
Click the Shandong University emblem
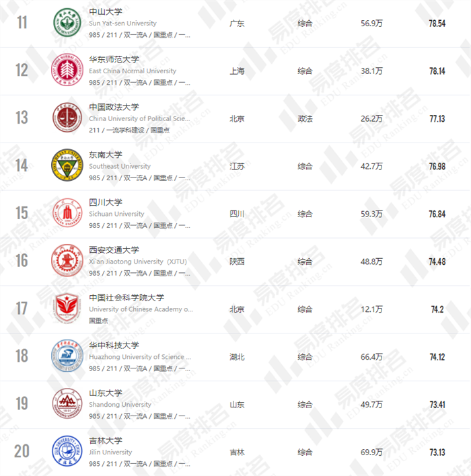(67, 404)
